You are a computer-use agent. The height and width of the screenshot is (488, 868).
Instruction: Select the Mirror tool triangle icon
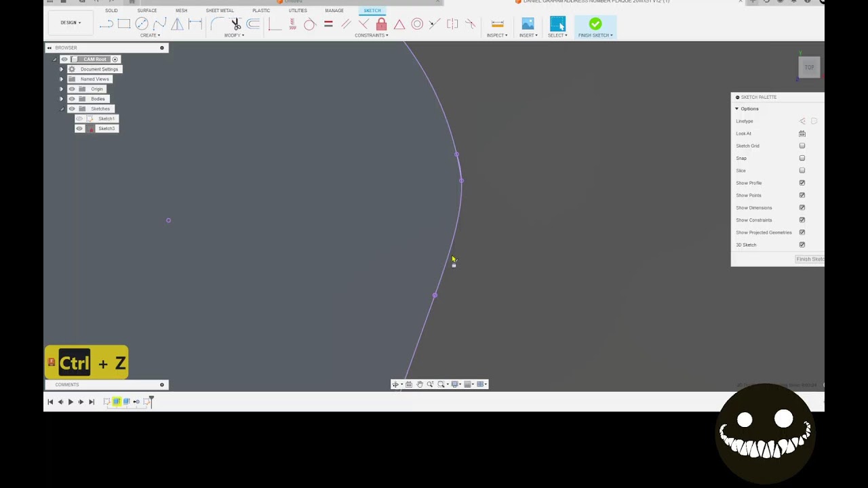(x=177, y=24)
